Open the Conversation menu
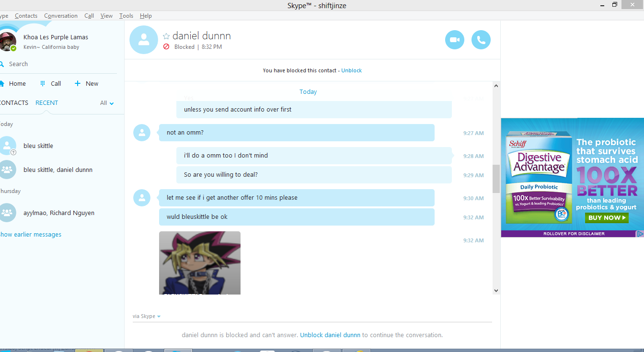Viewport: 644px width, 352px height. (x=60, y=16)
